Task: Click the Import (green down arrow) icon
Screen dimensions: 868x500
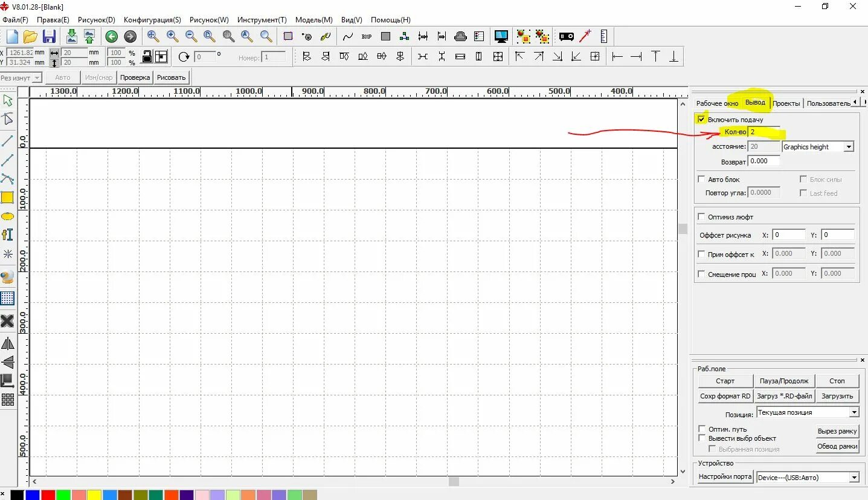Action: pos(71,36)
